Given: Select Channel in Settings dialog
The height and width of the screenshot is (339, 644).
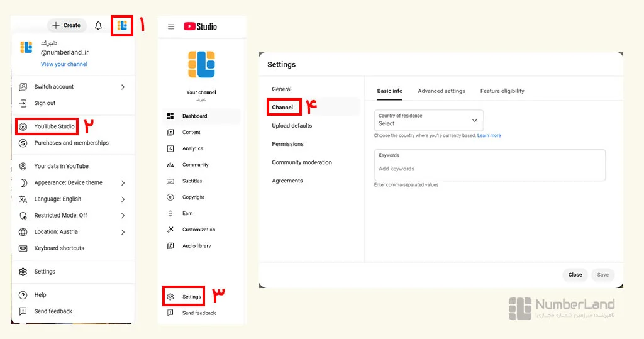Looking at the screenshot, I should click(282, 108).
